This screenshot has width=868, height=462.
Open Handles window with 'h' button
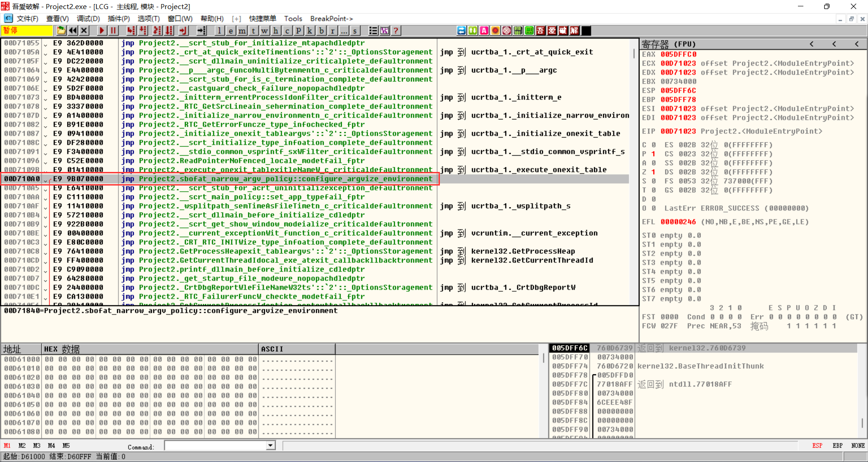point(276,30)
